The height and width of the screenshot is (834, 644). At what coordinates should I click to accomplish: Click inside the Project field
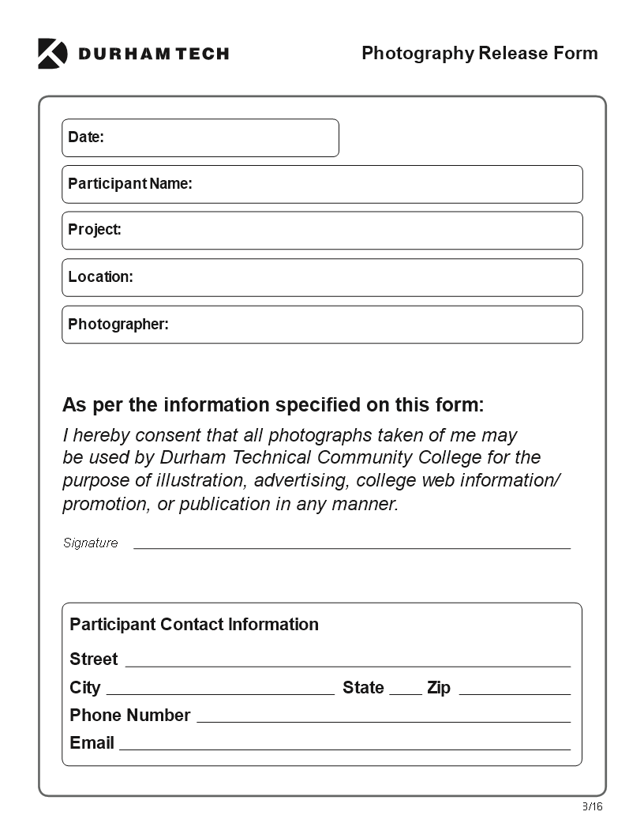point(322,231)
